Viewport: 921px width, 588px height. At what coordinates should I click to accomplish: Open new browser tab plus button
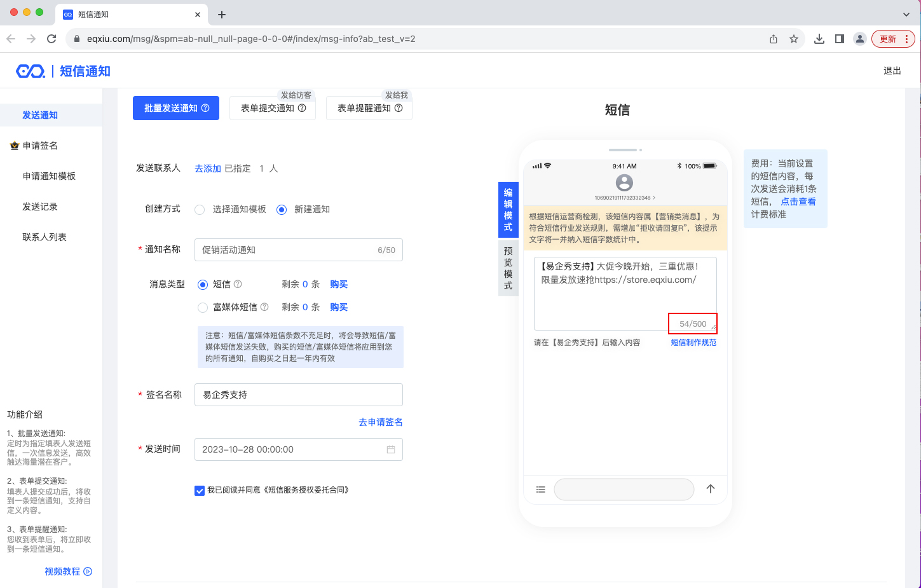point(222,15)
